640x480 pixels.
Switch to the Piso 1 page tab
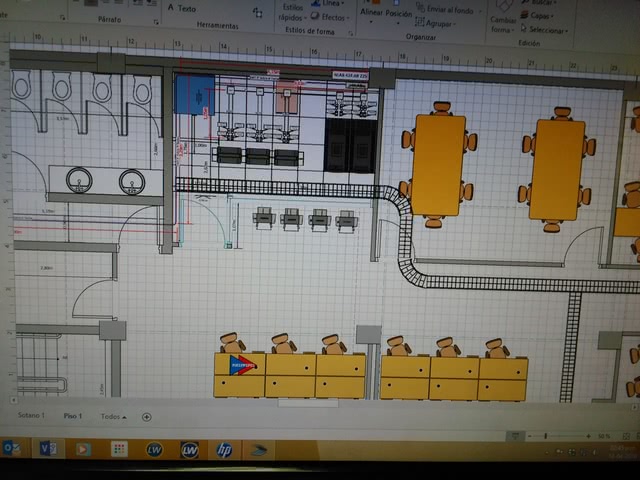click(73, 415)
